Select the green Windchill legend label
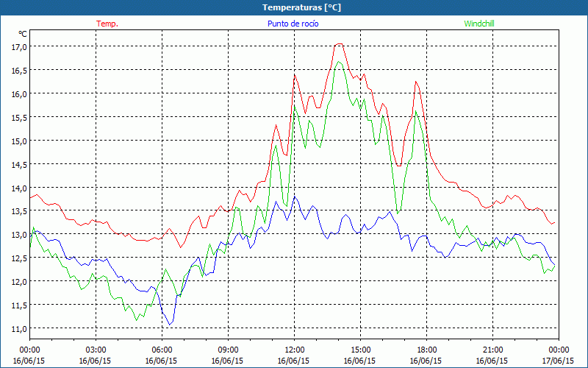Screen dimensions: 588x368 (x=479, y=24)
